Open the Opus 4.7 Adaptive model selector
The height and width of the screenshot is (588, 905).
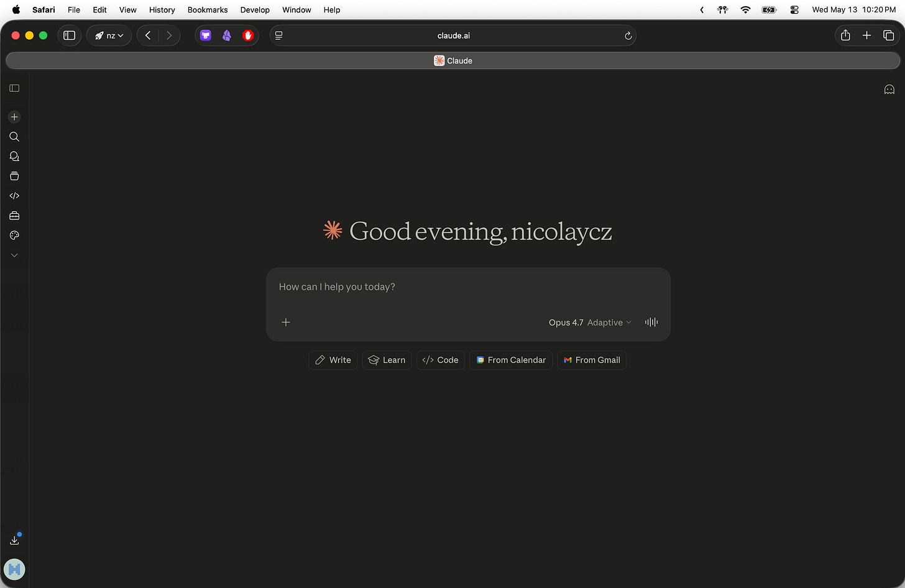[590, 323]
